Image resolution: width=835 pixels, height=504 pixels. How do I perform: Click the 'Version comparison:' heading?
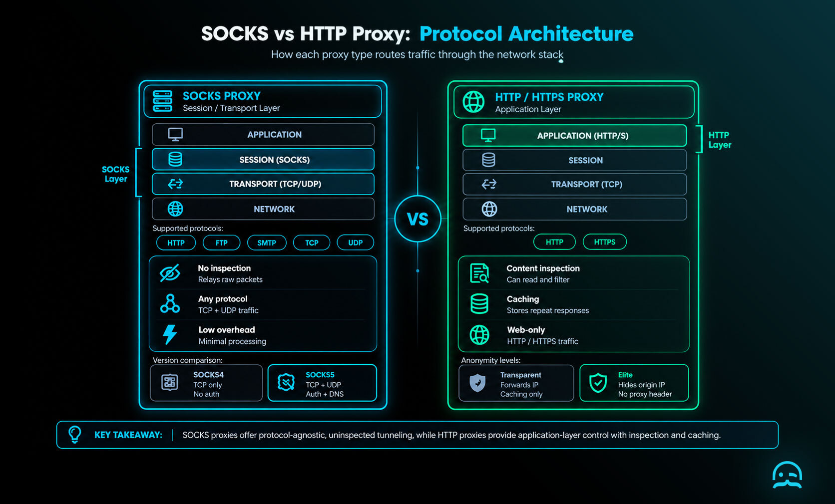pos(187,360)
